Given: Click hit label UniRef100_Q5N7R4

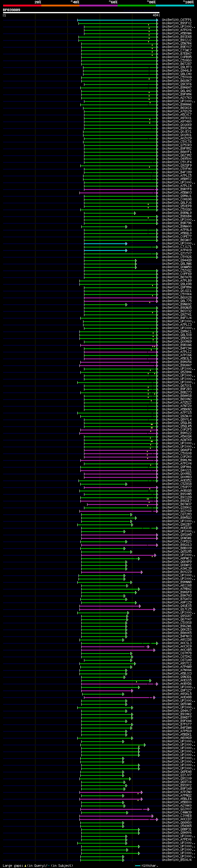Looking at the screenshot, I should 177,43.
